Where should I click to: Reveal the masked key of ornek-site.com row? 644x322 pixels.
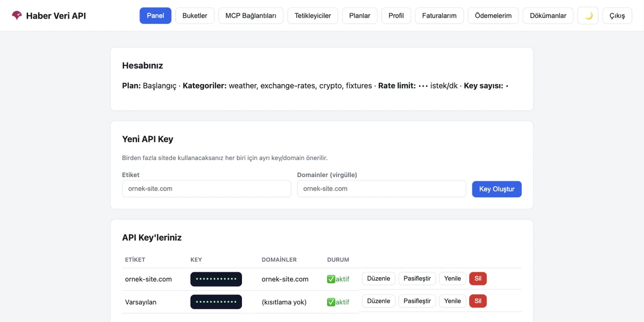click(216, 279)
